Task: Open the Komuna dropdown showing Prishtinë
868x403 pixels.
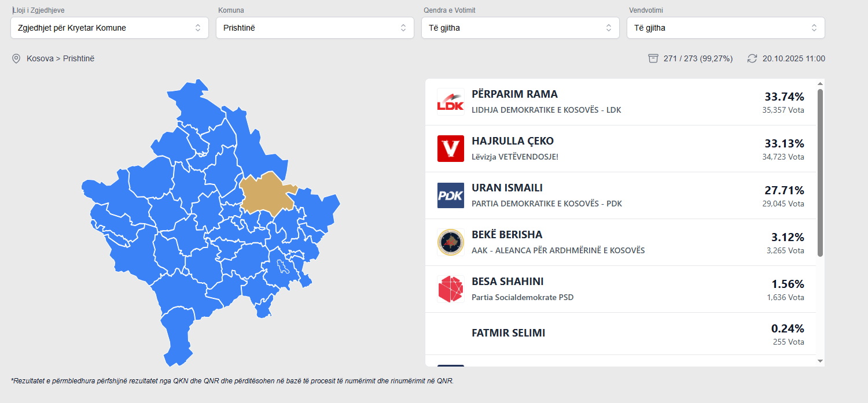Action: coord(315,28)
